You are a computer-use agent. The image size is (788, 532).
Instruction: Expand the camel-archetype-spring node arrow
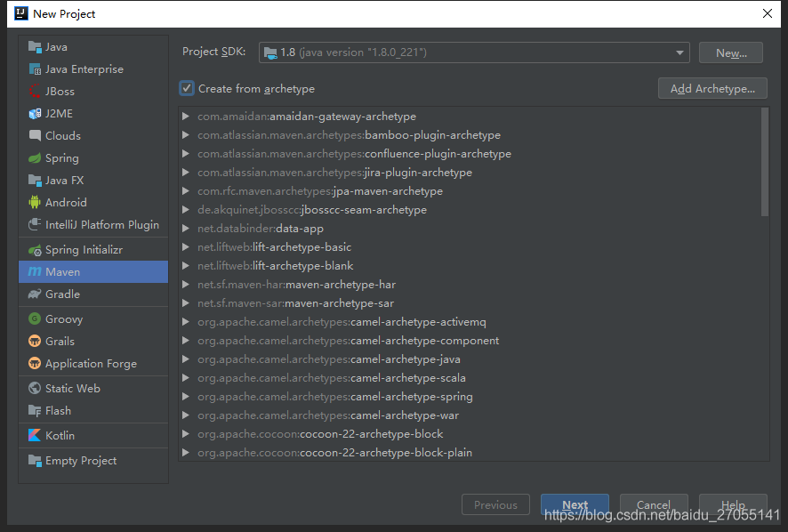(x=185, y=397)
